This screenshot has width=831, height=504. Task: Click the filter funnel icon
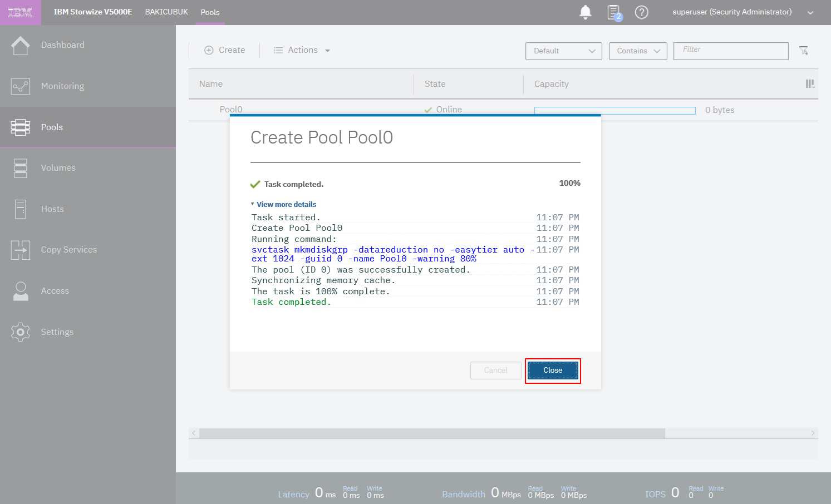804,51
